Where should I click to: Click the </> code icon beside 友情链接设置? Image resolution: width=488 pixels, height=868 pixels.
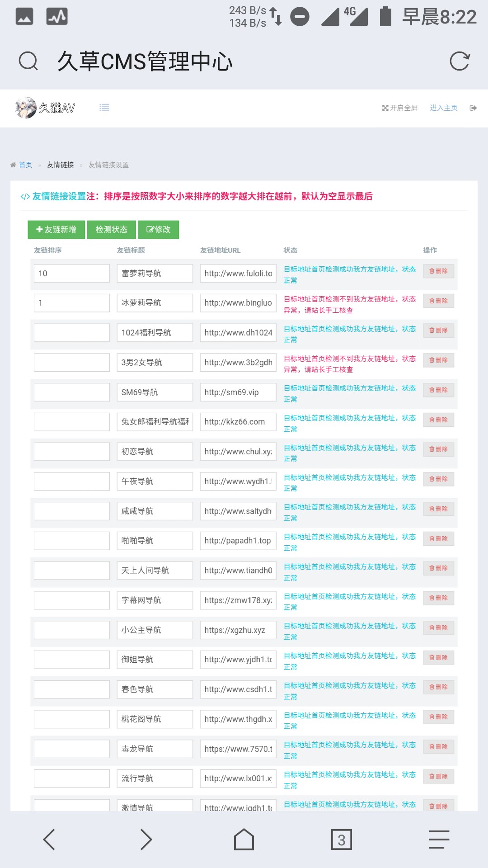click(x=24, y=197)
